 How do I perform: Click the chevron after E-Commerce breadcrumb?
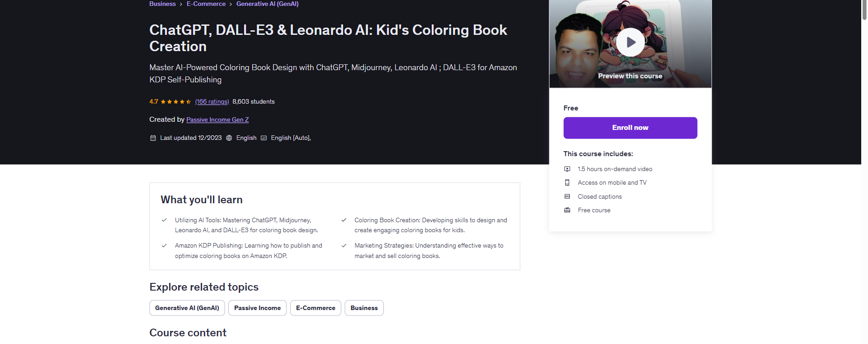[231, 4]
